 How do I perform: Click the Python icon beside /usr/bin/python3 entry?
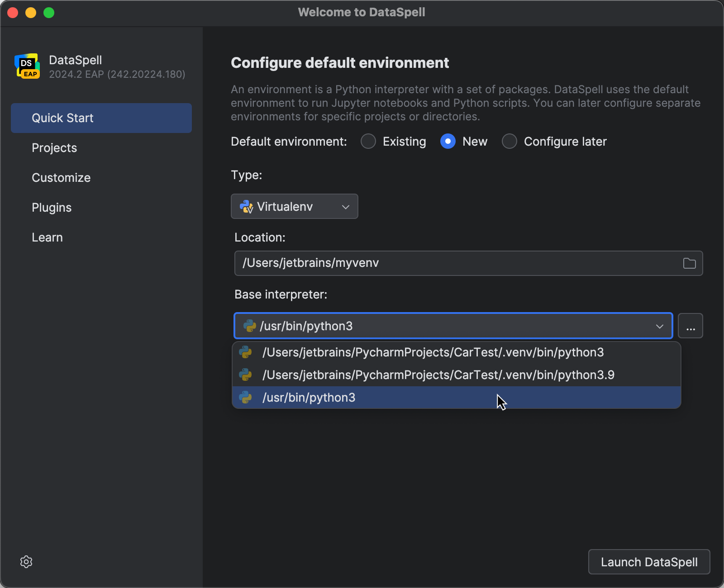(x=247, y=398)
